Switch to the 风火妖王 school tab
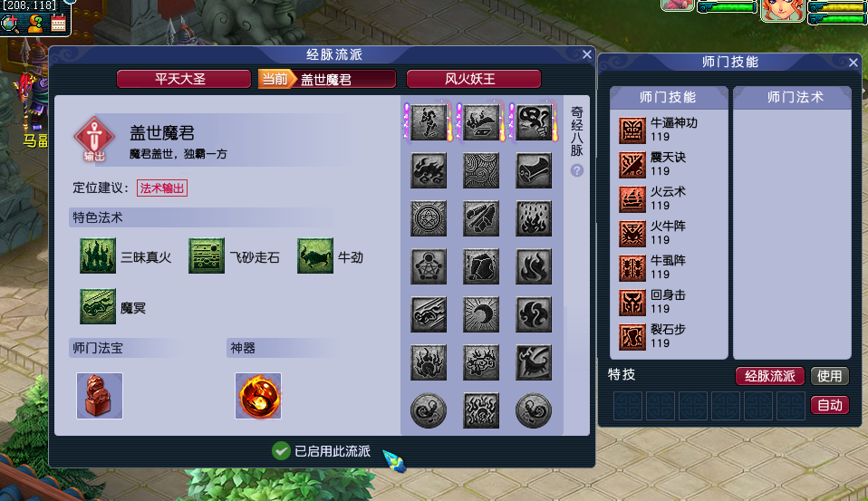This screenshot has height=501, width=868. 473,79
